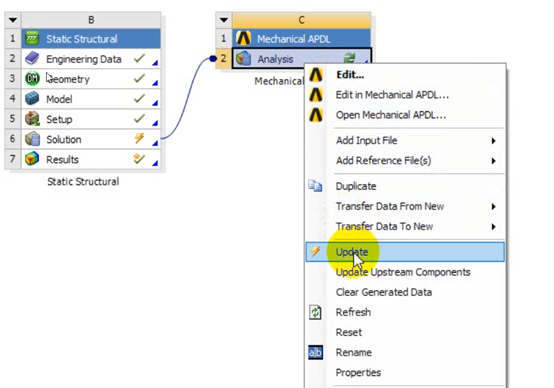Click the refresh-required status icon on Analysis
Image resolution: width=554 pixels, height=388 pixels.
(x=349, y=58)
